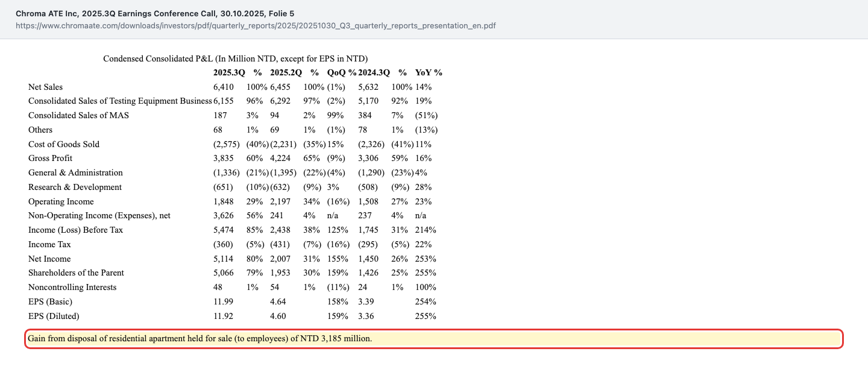Click the 2025.2Q column header
868x366 pixels.
(x=286, y=72)
